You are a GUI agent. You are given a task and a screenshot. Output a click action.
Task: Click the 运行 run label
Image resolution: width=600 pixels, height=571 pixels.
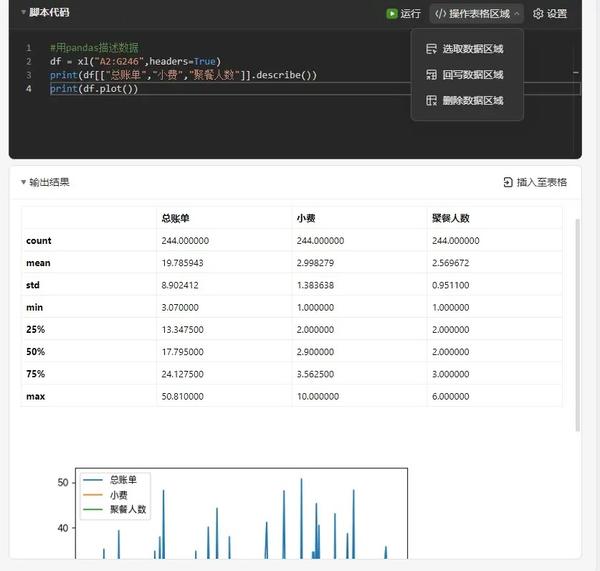410,14
